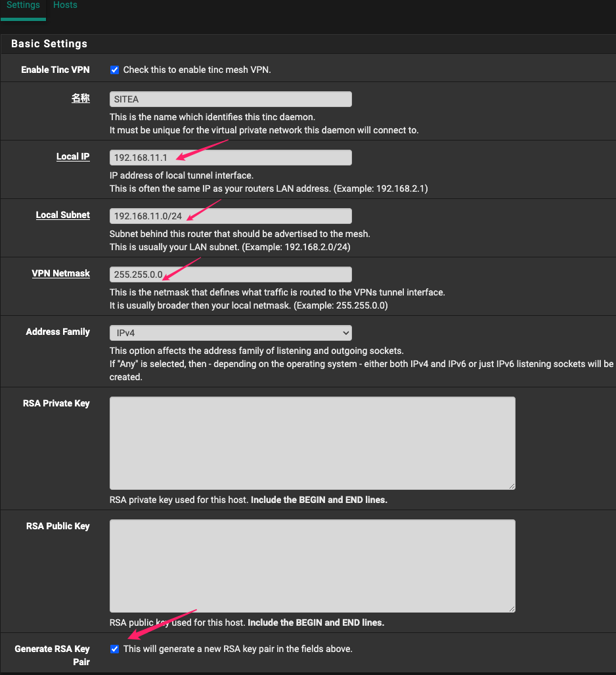Click the underlined Local Subnet label
This screenshot has width=616, height=675.
click(62, 215)
